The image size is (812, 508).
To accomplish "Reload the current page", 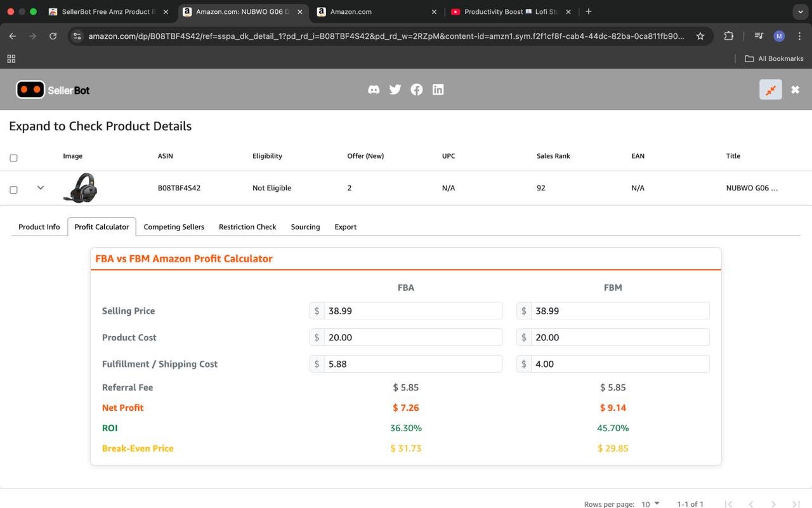I will 53,36.
